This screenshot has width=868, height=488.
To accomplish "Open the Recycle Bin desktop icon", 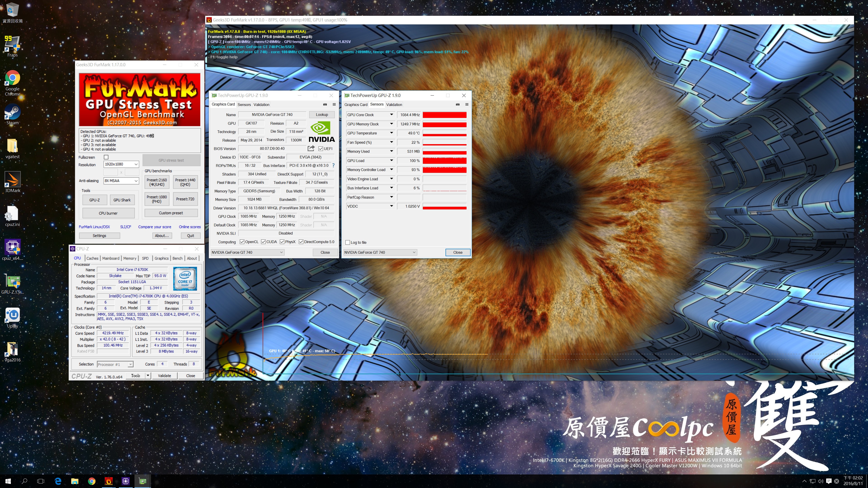I will click(12, 12).
